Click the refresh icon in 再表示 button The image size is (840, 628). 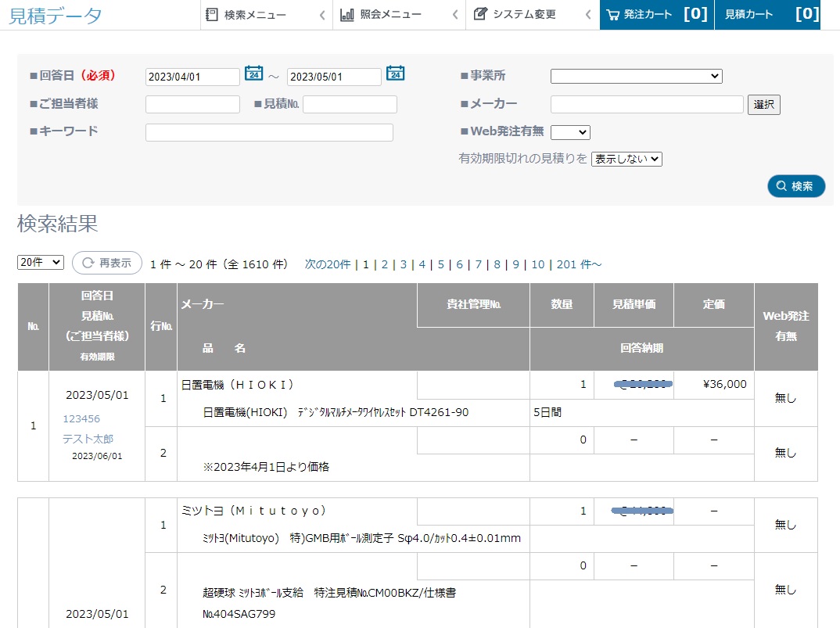(88, 263)
